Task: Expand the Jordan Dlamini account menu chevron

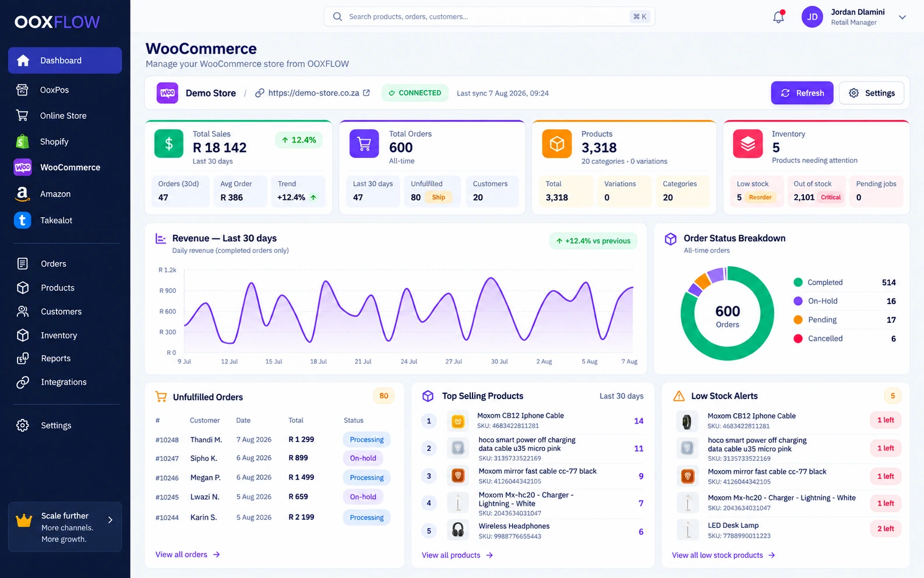Action: (902, 17)
